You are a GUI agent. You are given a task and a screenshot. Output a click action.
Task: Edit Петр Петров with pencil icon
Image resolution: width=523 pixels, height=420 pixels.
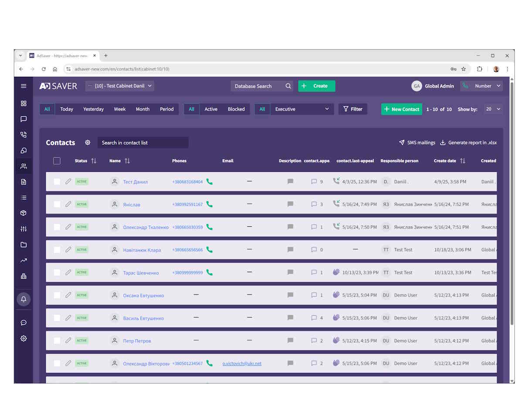click(68, 340)
